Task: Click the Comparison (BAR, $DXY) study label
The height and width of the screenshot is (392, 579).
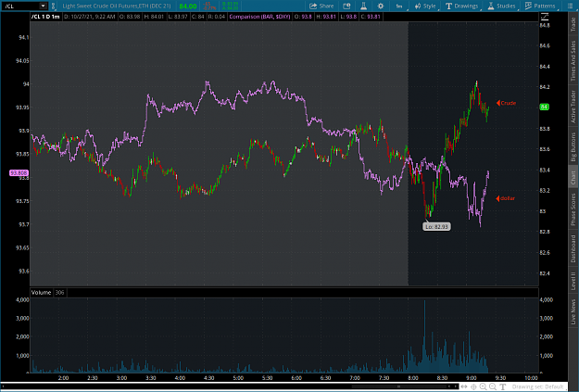Action: (x=259, y=17)
